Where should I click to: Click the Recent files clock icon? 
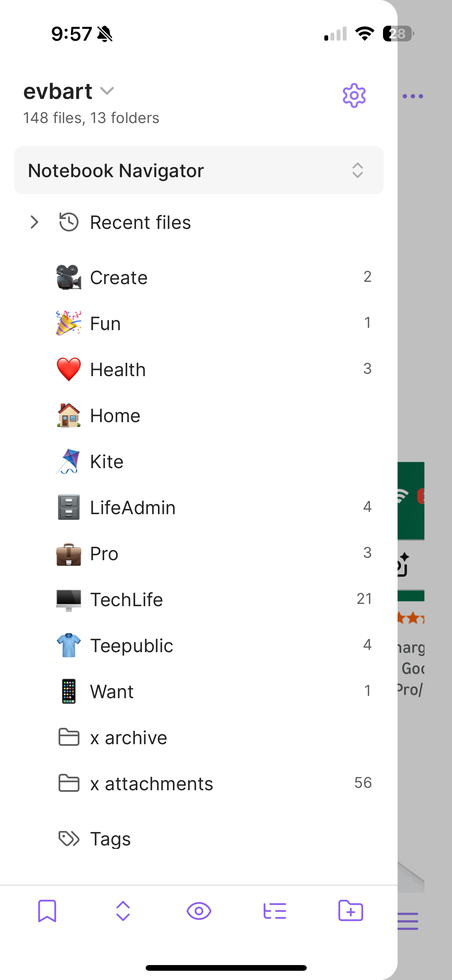tap(69, 222)
